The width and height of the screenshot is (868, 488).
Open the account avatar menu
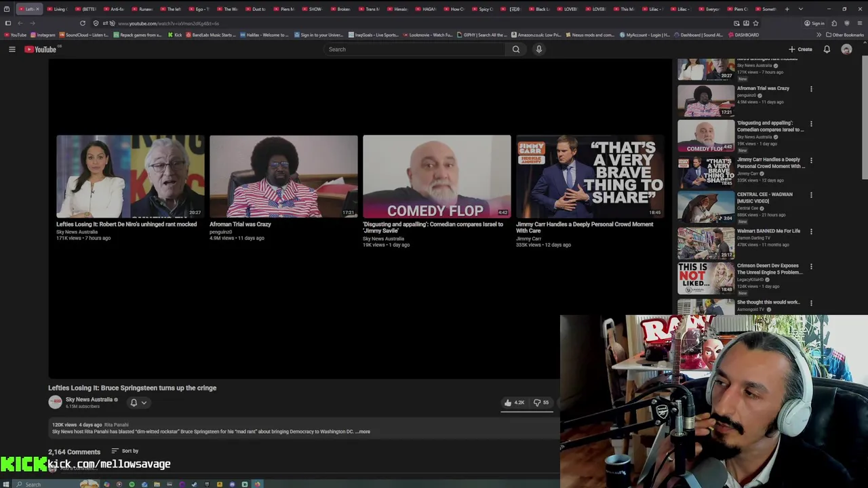846,49
